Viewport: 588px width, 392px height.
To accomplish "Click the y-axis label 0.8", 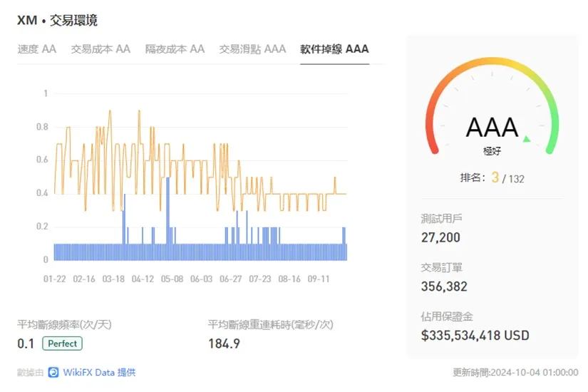I will point(42,127).
